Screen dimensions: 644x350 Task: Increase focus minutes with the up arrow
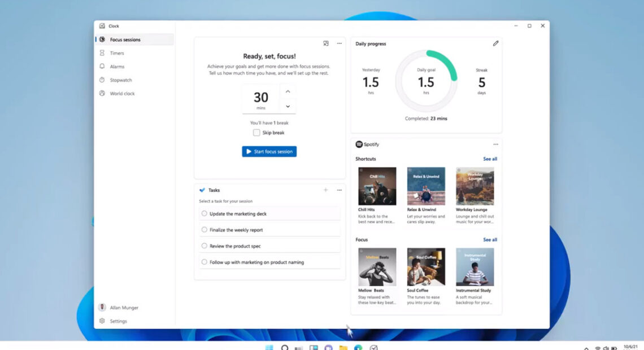point(288,91)
